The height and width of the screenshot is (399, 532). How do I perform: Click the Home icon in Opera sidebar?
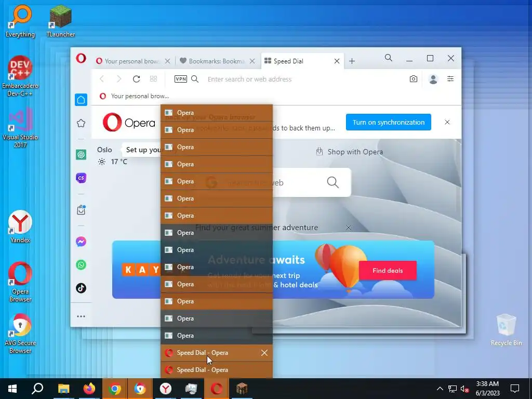click(81, 100)
